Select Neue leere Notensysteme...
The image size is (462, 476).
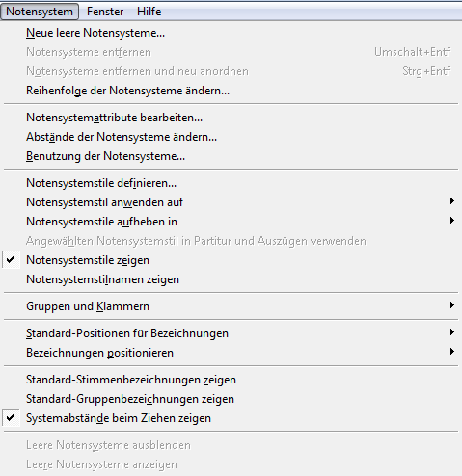[x=231, y=33]
